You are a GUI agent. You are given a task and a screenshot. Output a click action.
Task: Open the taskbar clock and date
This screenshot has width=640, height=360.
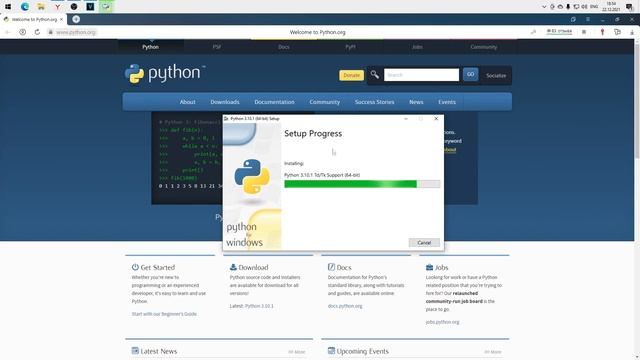point(611,7)
